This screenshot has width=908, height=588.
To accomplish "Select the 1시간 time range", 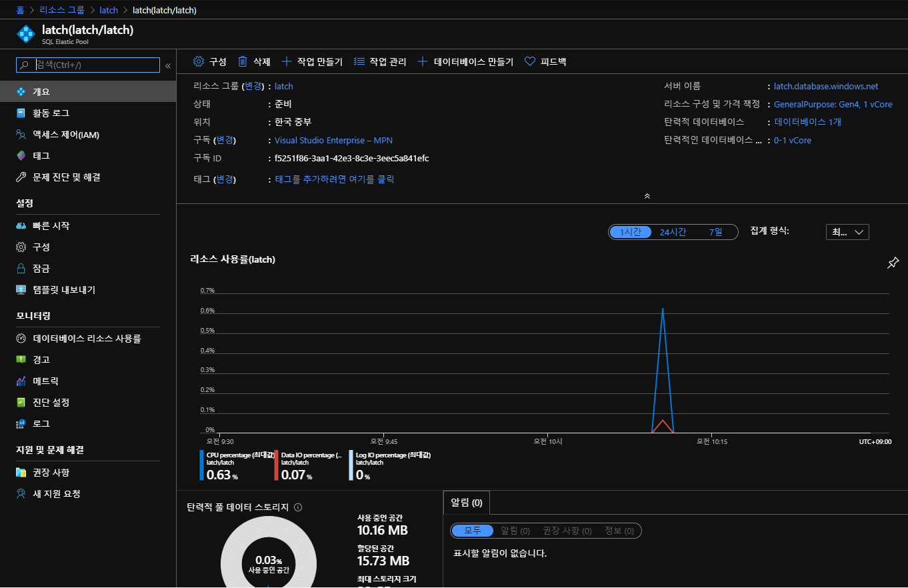I will click(631, 232).
